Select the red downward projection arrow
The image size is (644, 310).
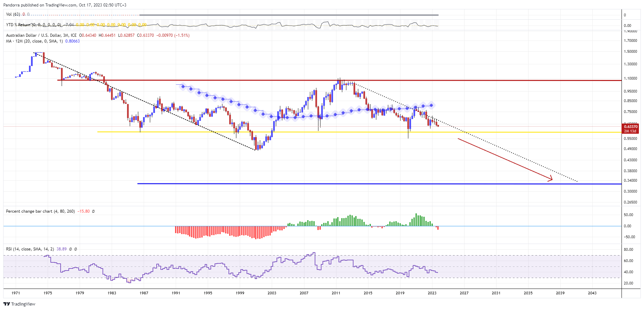coord(505,159)
